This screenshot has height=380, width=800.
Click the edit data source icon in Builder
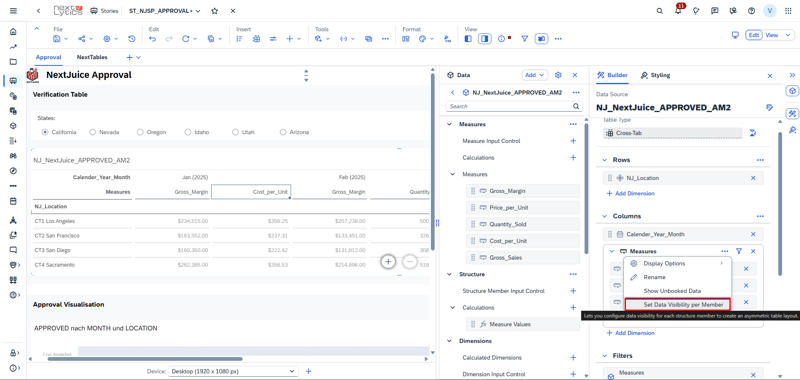point(769,108)
